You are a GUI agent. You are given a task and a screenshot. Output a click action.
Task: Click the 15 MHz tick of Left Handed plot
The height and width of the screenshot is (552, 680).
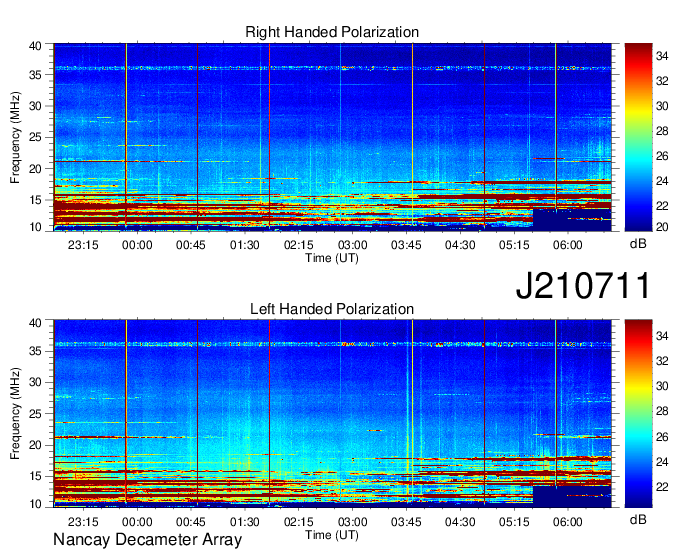(x=35, y=477)
